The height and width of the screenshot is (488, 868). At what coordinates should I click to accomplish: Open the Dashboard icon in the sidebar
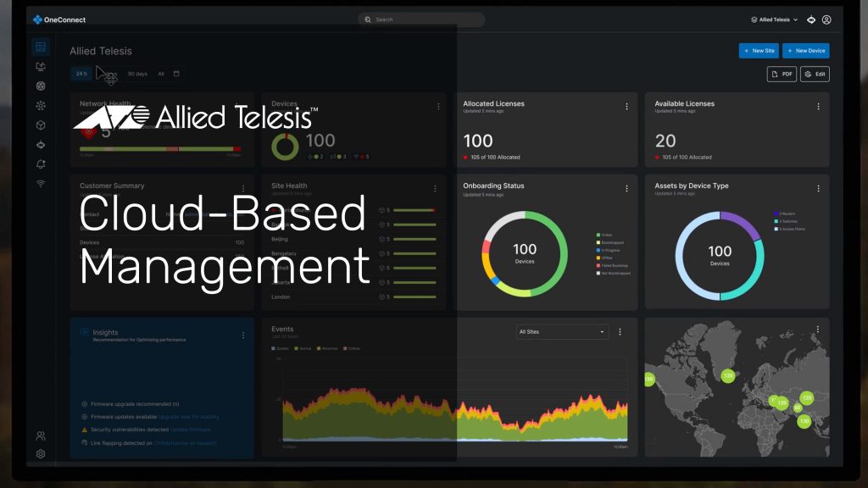pos(41,47)
